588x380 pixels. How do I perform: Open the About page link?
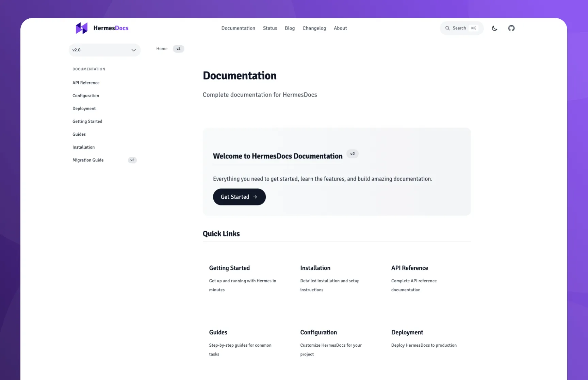click(340, 28)
